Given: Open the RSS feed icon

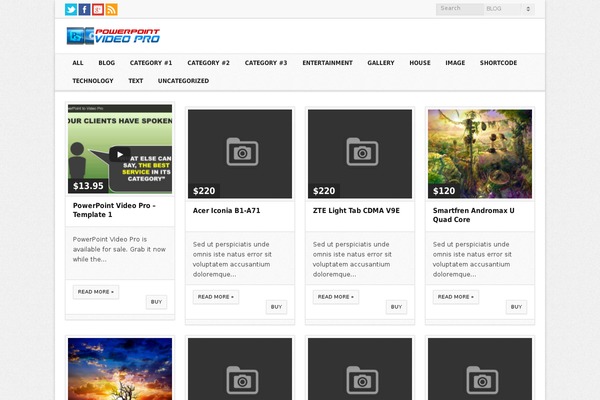Looking at the screenshot, I should pyautogui.click(x=111, y=9).
